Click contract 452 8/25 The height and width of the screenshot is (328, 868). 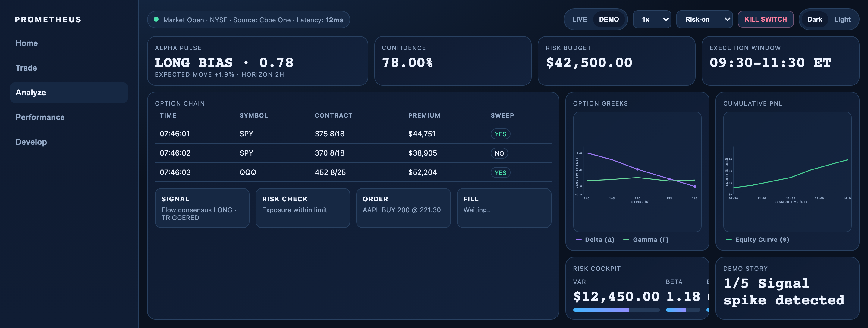330,172
